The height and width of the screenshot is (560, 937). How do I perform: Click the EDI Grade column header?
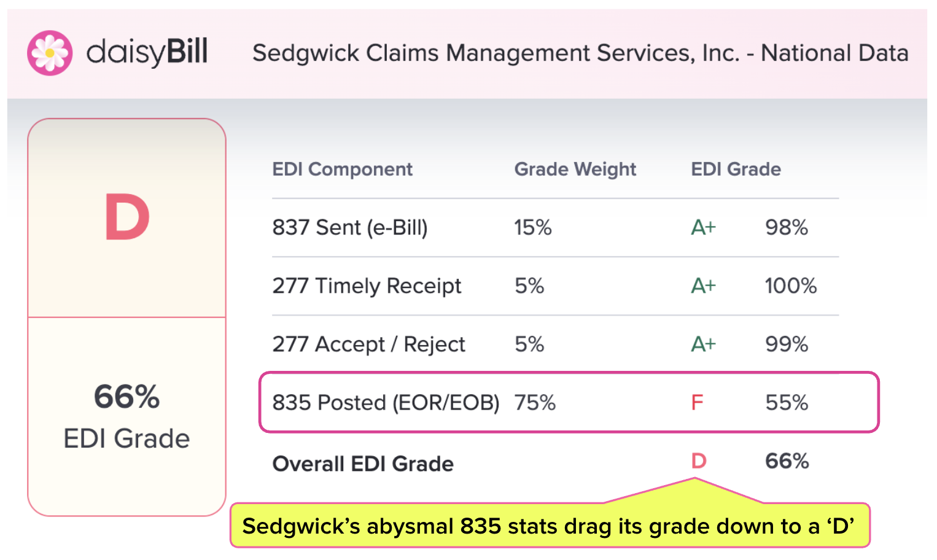(x=736, y=169)
